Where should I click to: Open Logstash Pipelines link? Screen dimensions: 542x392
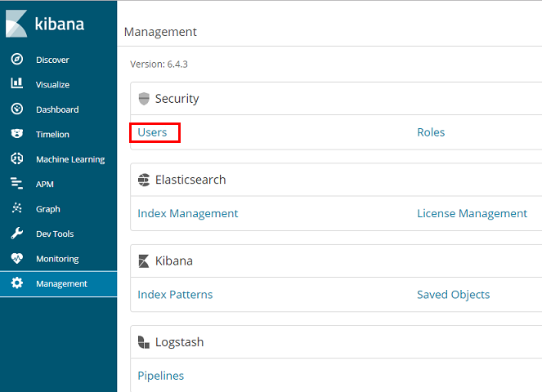pos(161,376)
